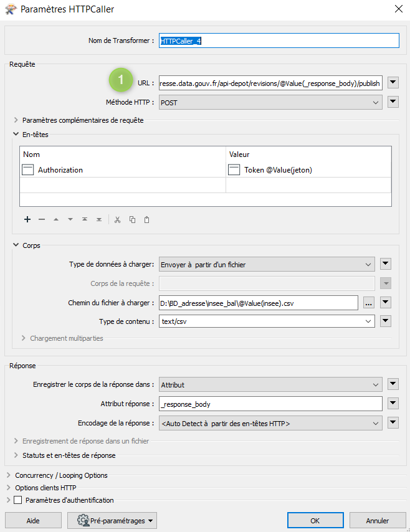Copy the selected header row

coord(132,219)
